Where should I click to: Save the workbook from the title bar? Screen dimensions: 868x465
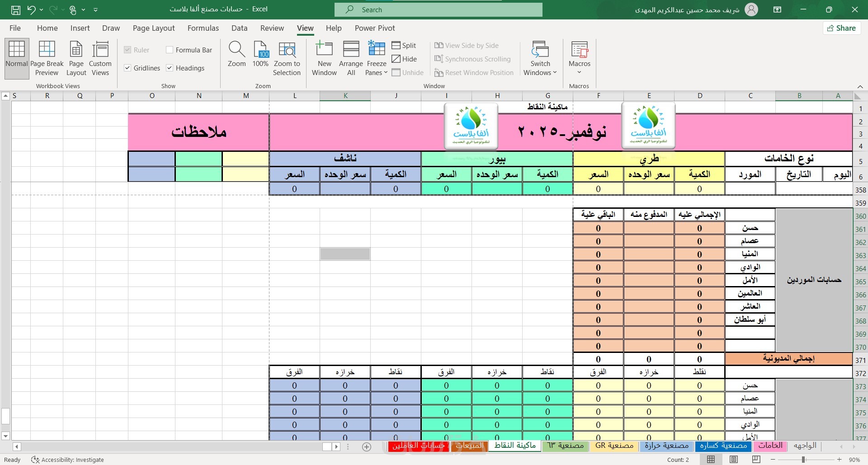tap(15, 9)
